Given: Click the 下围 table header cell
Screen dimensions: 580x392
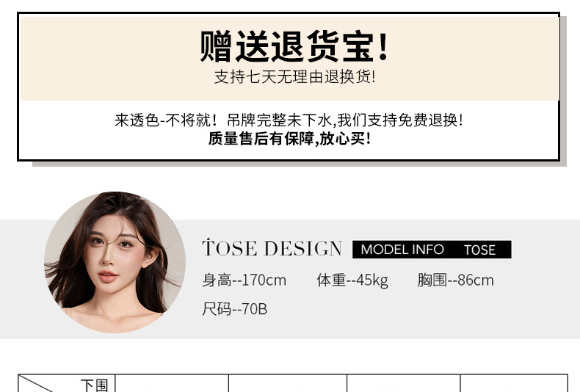Looking at the screenshot, I should [x=94, y=385].
